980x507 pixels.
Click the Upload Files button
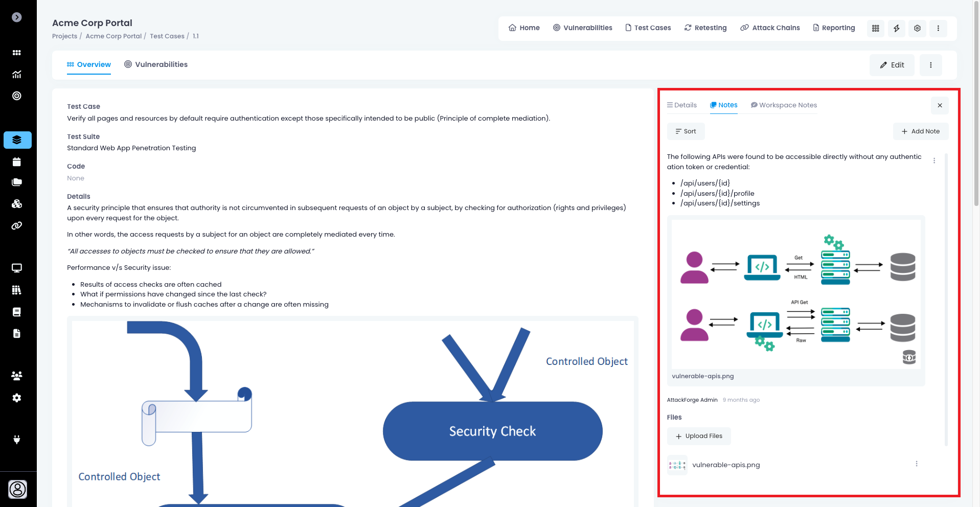click(x=699, y=436)
